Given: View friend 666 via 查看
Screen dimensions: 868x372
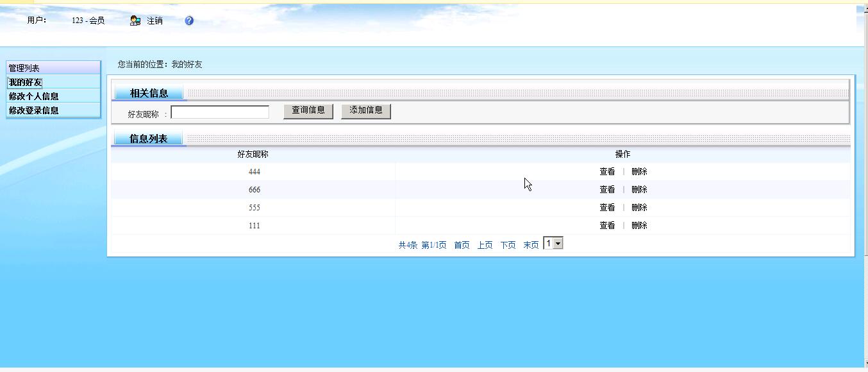Looking at the screenshot, I should click(607, 190).
